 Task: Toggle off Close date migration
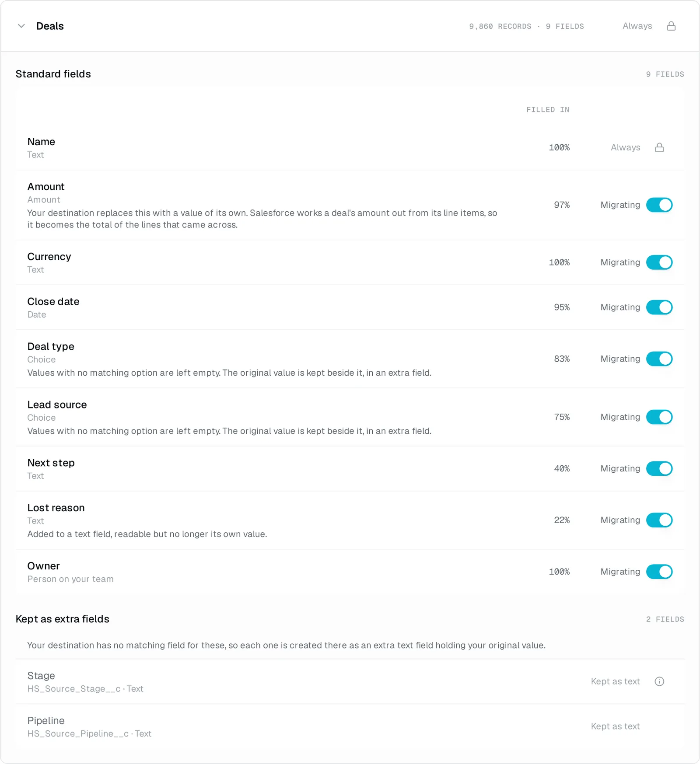point(659,307)
